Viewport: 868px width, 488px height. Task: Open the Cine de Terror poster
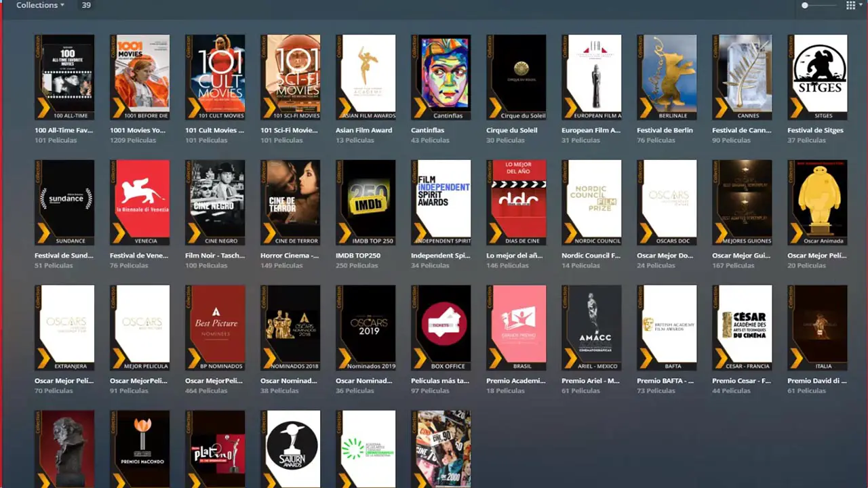click(290, 203)
